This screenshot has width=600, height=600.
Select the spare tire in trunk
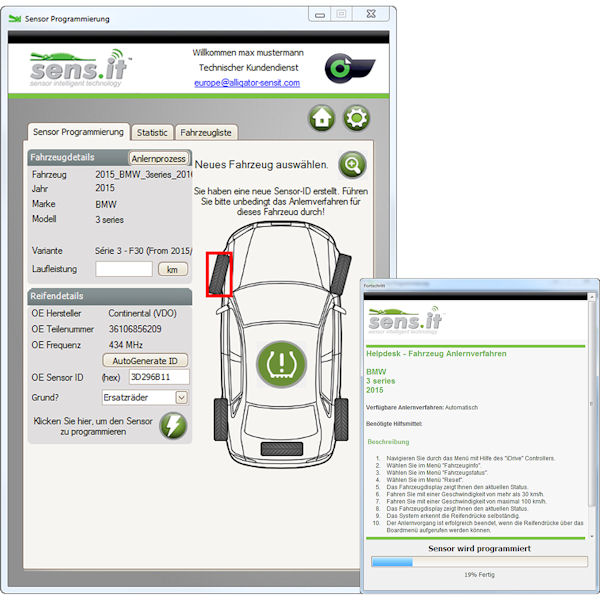282,449
